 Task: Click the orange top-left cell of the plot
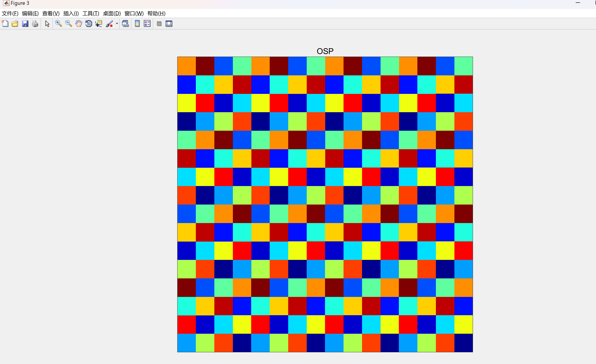tap(186, 66)
